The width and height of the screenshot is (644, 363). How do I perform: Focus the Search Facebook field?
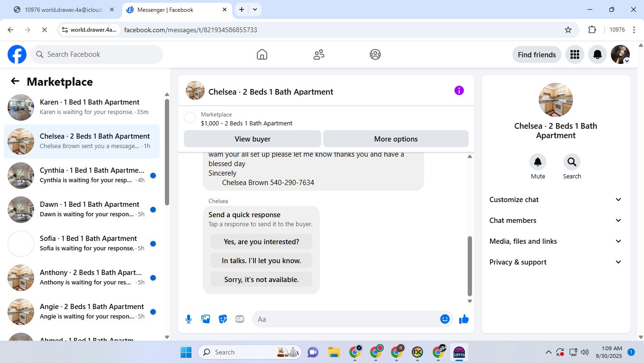tap(97, 54)
